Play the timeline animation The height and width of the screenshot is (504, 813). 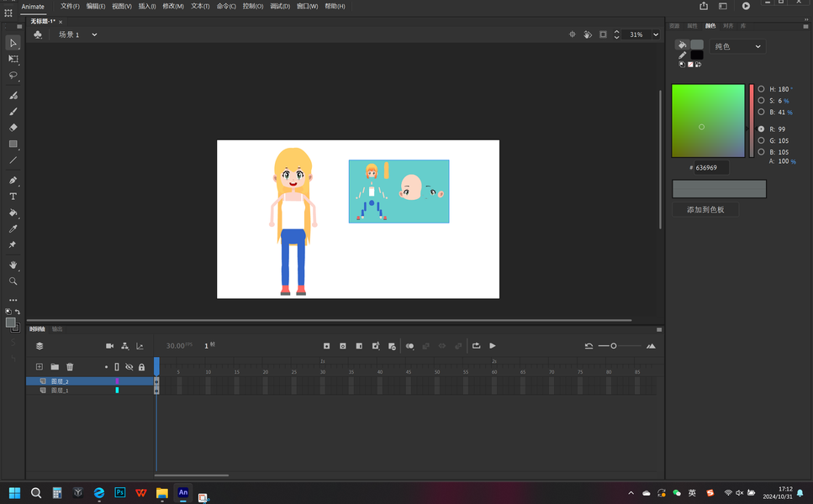coord(493,346)
